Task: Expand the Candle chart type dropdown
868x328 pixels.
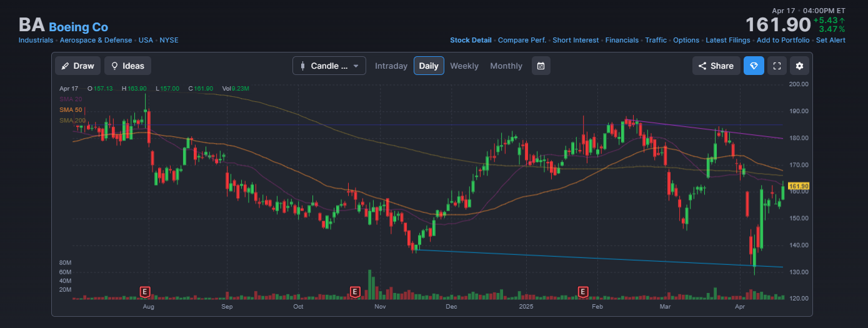Action: pos(329,66)
